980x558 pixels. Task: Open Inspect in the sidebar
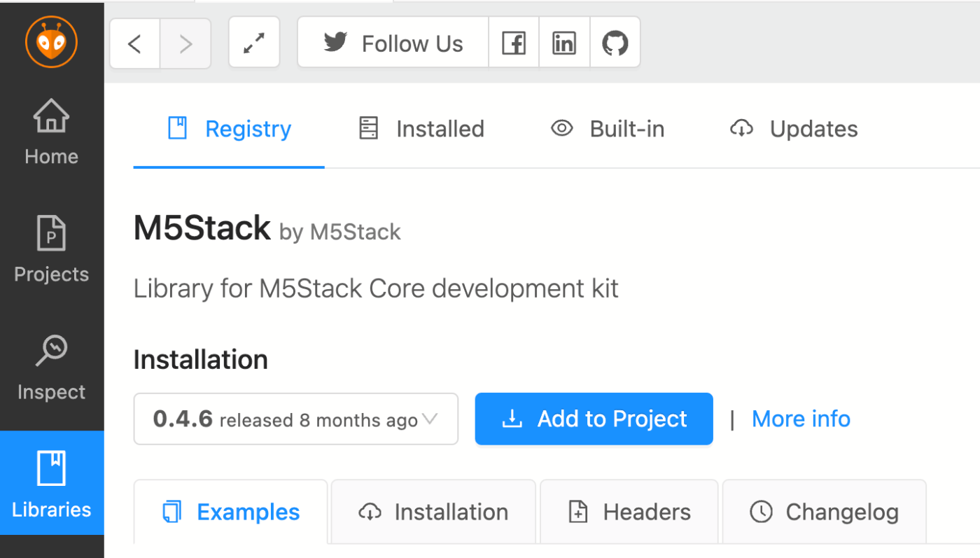[x=52, y=368]
